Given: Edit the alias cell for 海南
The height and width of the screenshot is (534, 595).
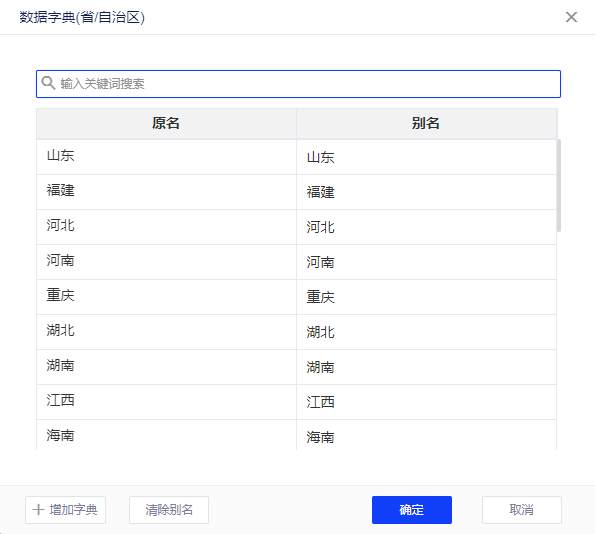Looking at the screenshot, I should click(427, 435).
